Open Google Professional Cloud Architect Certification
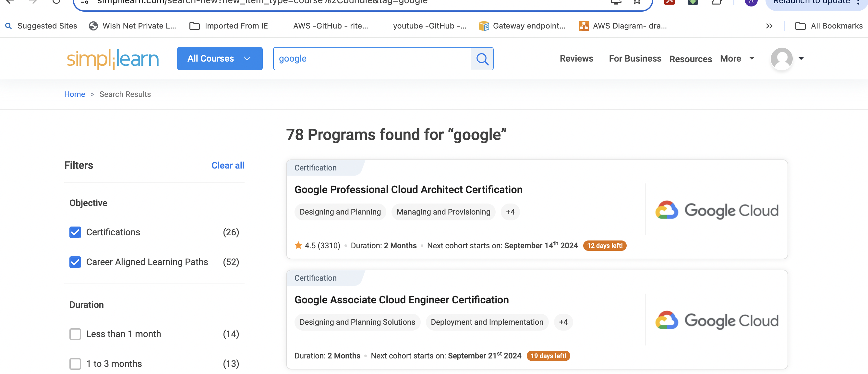 (x=408, y=190)
